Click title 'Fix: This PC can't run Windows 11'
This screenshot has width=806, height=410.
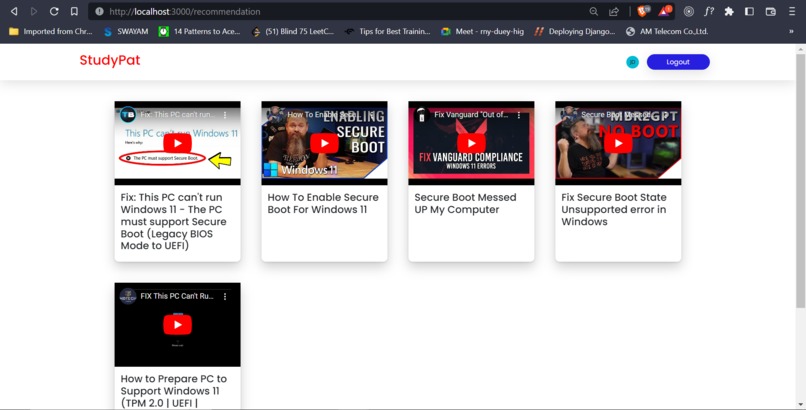click(x=173, y=221)
